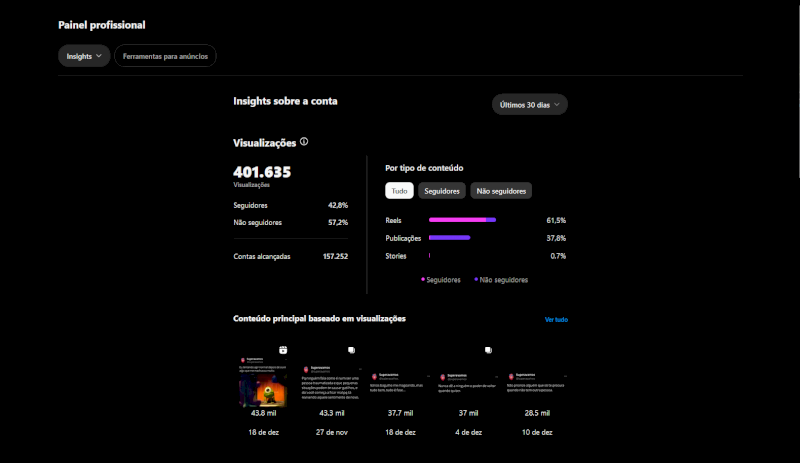800x463 pixels.
Task: Switch the filter to Seguidores
Action: [x=441, y=190]
